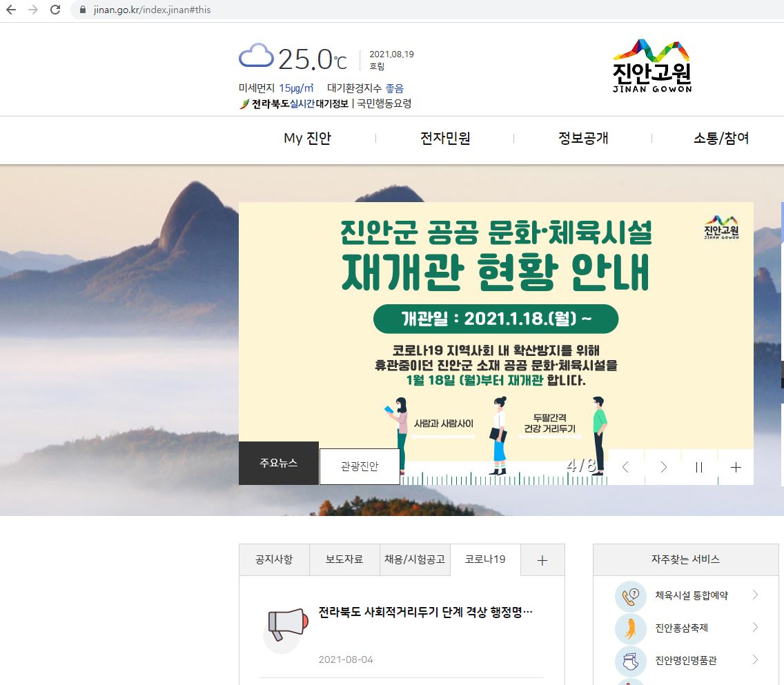Click the browser forward arrow
784x685 pixels.
(x=33, y=10)
